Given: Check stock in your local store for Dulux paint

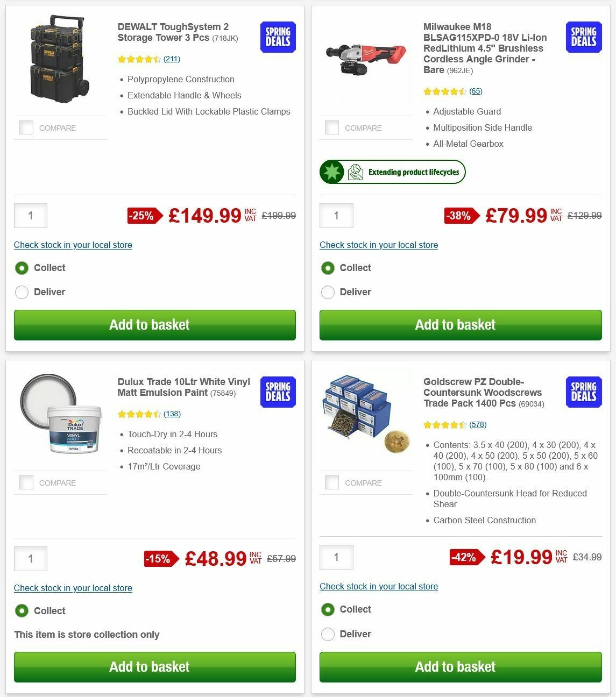Looking at the screenshot, I should [73, 588].
